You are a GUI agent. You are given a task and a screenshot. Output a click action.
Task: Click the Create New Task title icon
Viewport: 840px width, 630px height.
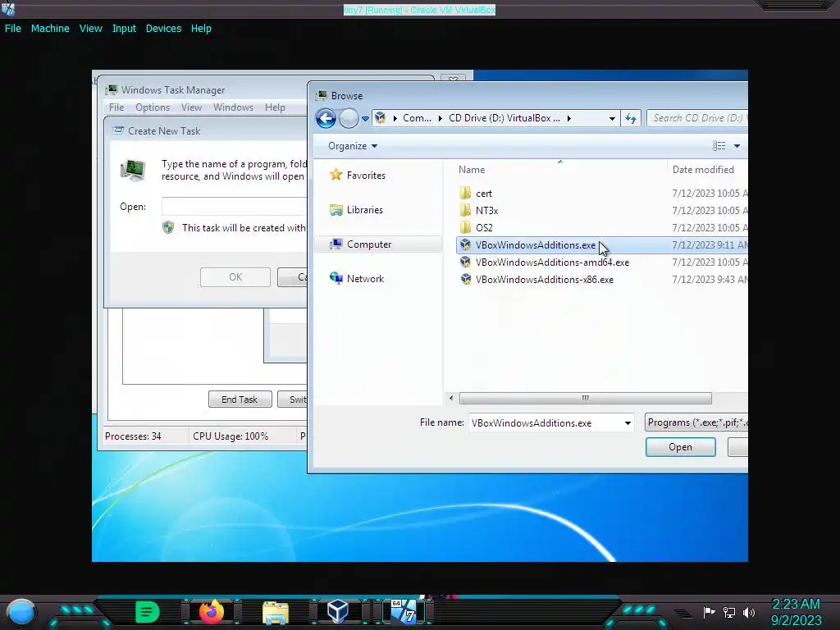118,130
